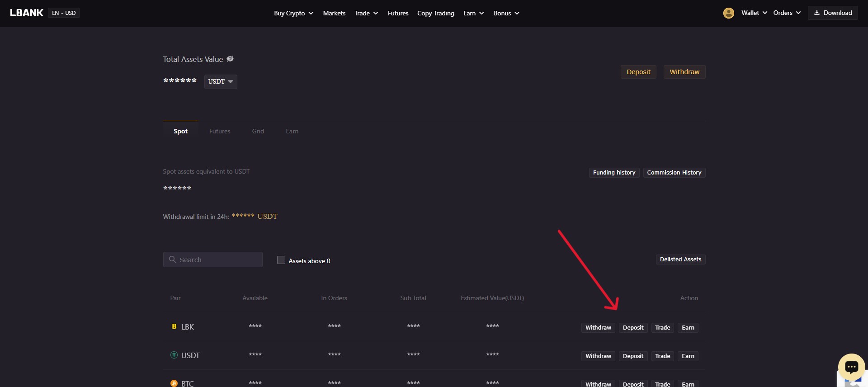This screenshot has width=868, height=387.
Task: Click Earn in the USDT row
Action: [x=688, y=356]
